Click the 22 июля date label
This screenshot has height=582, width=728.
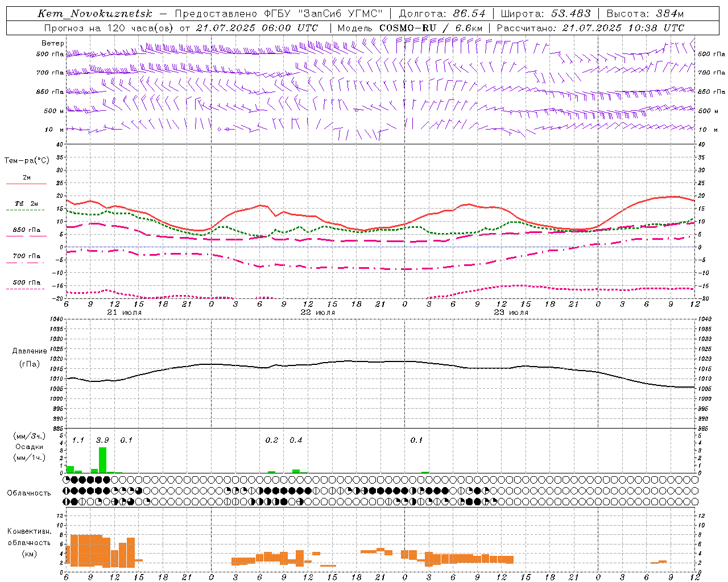318,313
